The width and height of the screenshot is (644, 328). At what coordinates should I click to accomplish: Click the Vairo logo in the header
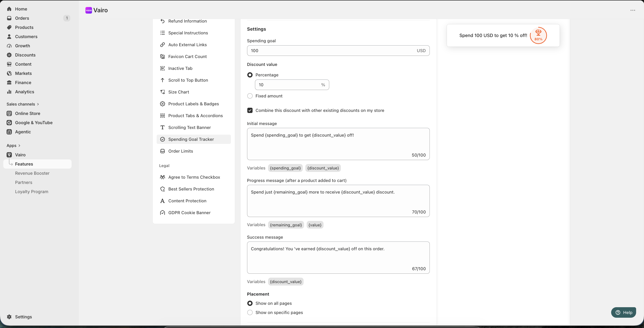89,10
